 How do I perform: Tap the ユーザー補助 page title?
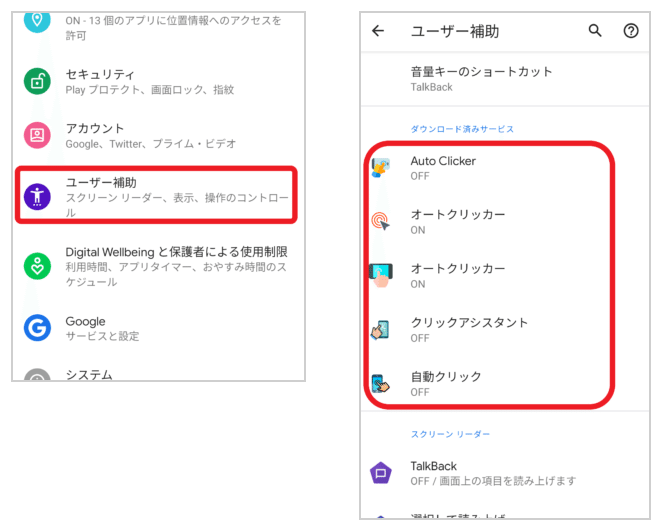pyautogui.click(x=455, y=31)
